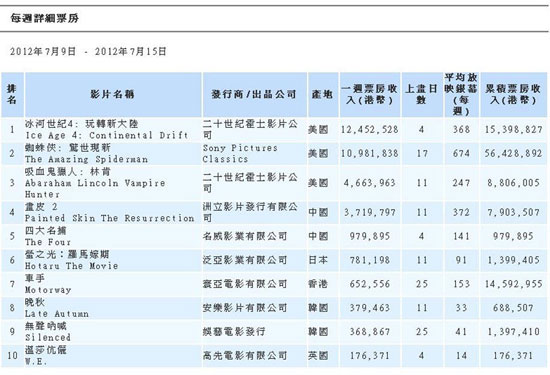Image resolution: width=550 pixels, height=375 pixels.
Task: Click weekly gross 652,556
Action: [x=370, y=284]
